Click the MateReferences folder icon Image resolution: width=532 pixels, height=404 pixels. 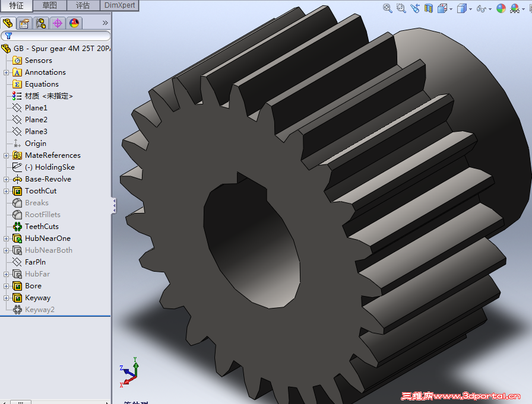[x=17, y=155]
